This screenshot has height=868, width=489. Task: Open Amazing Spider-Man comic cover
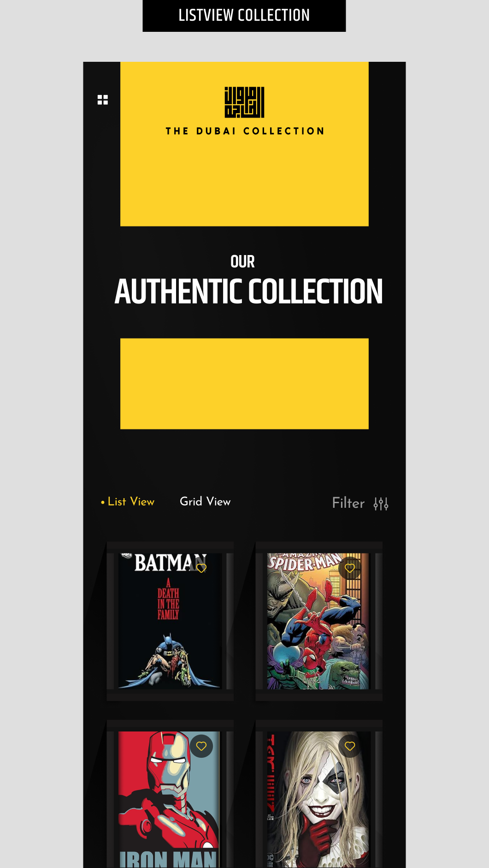[x=318, y=621]
